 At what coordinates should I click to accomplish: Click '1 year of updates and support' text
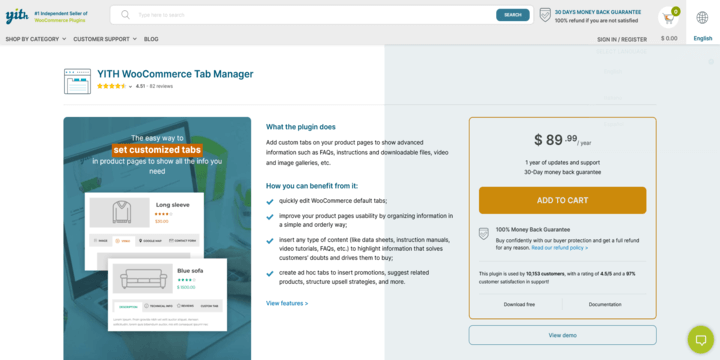pos(562,163)
